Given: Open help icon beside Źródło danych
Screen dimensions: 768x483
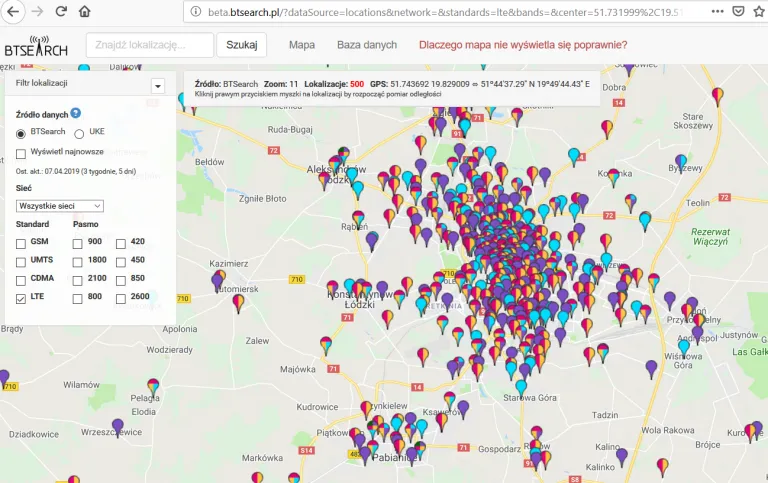Looking at the screenshot, I should click(x=75, y=113).
